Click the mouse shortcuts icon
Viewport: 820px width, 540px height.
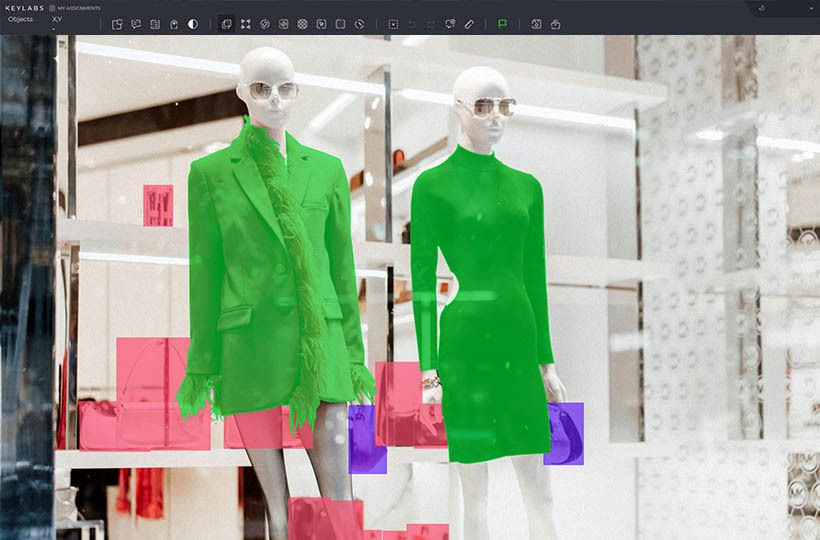coord(174,24)
